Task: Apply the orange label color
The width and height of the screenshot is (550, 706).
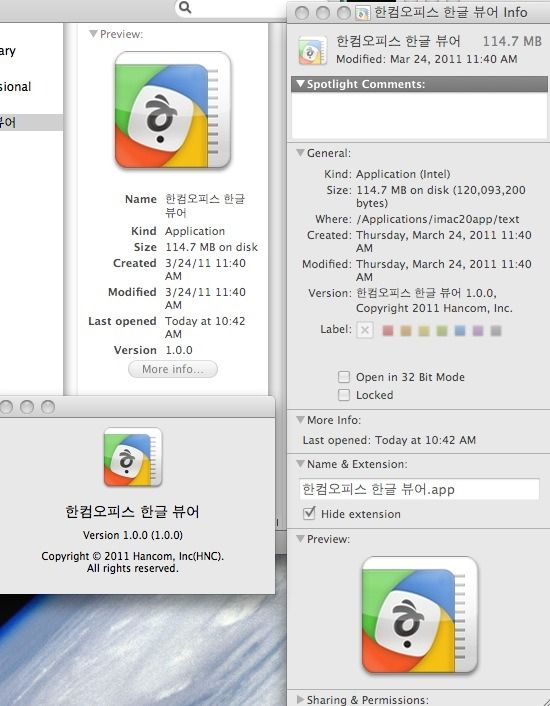Action: [406, 331]
